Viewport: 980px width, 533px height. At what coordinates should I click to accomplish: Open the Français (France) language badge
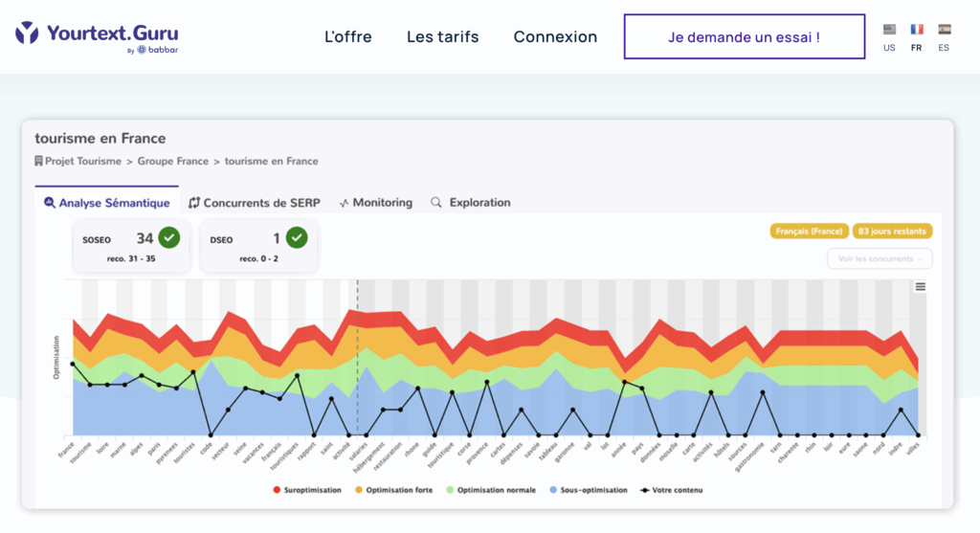pos(808,231)
